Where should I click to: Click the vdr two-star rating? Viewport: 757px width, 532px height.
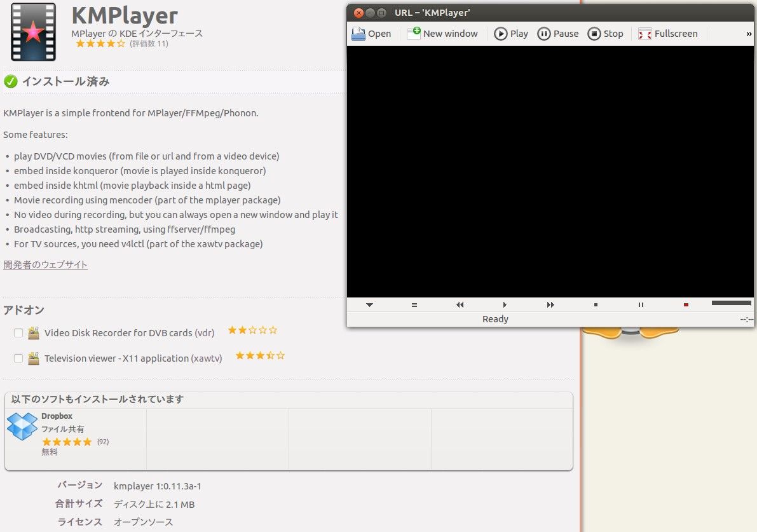[x=252, y=331]
